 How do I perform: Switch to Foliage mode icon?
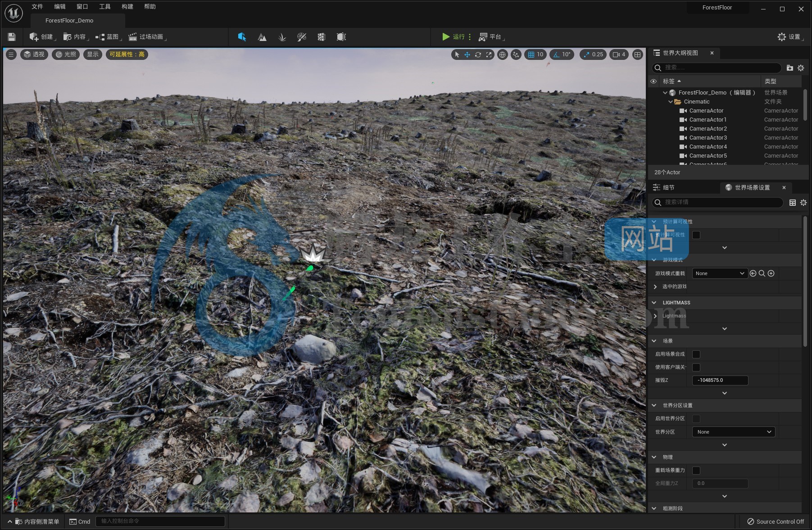[x=282, y=37]
